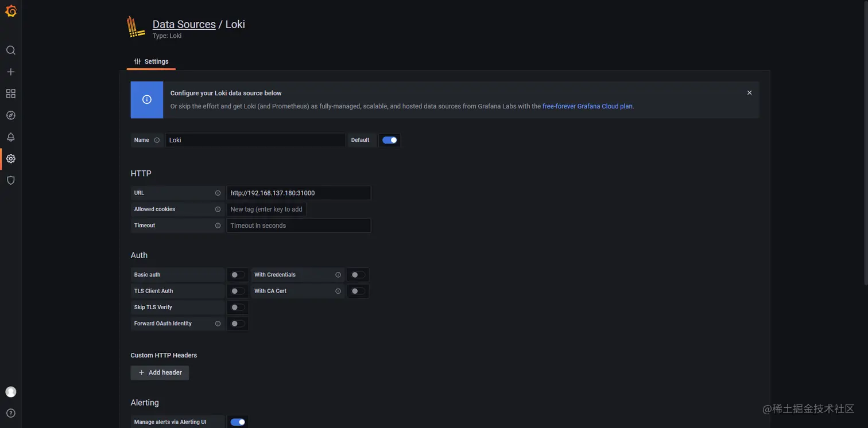
Task: Click the Allowed cookies tag input
Action: [x=266, y=209]
